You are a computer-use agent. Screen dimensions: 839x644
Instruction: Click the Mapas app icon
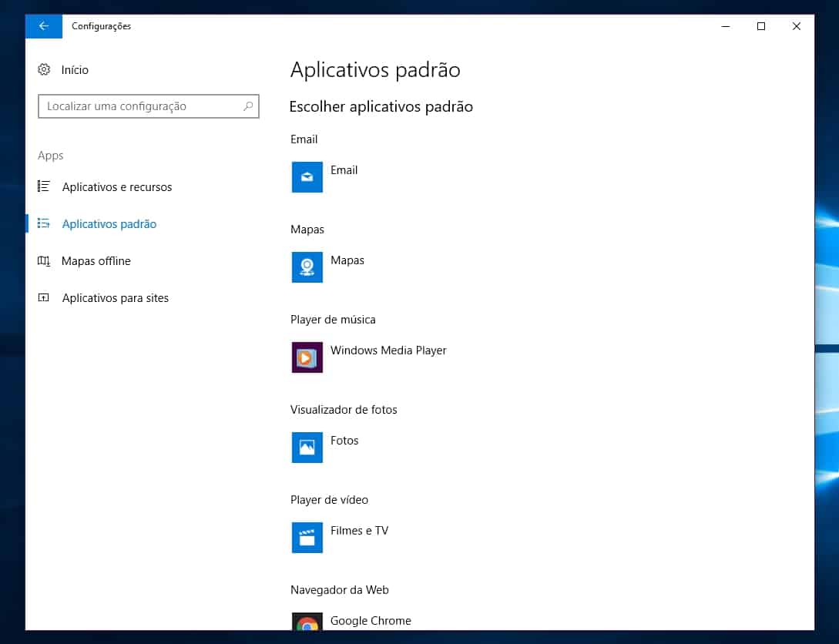click(307, 267)
